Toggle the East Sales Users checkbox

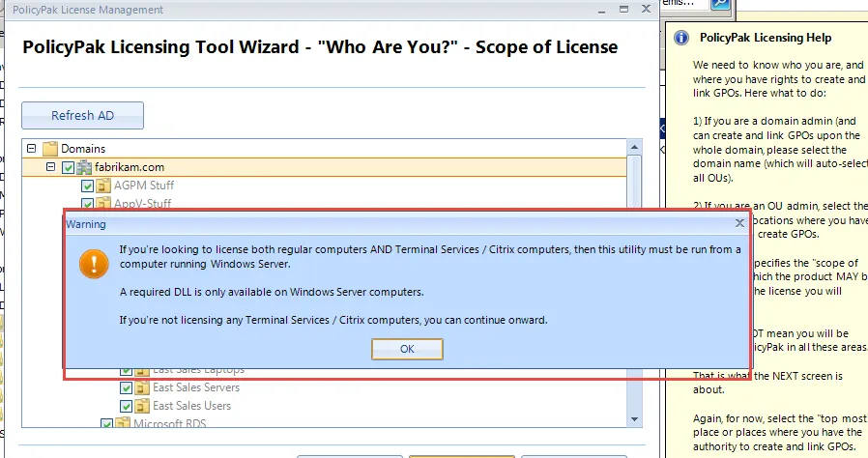[x=126, y=406]
